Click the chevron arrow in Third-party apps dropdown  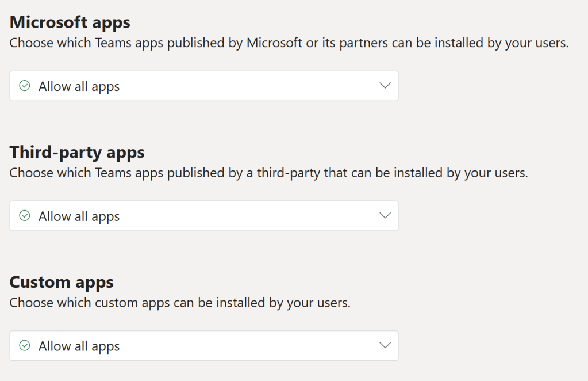point(385,216)
